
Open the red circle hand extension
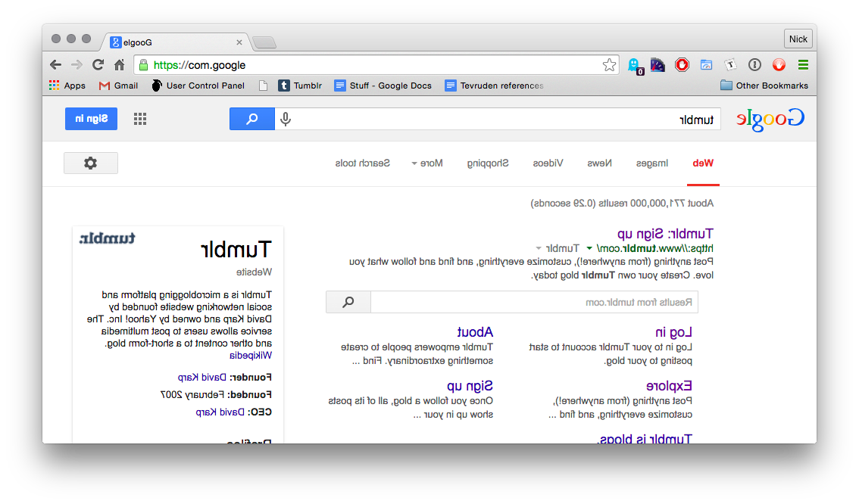779,65
